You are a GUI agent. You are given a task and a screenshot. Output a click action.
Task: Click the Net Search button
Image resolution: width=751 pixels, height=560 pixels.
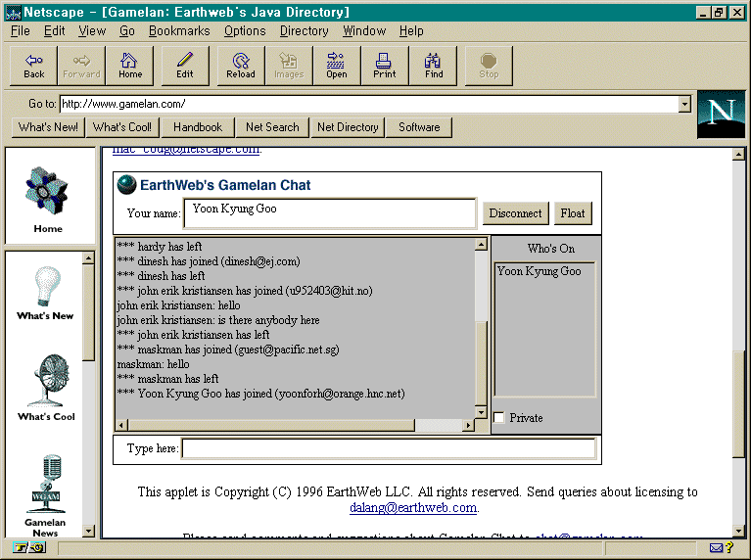(272, 127)
